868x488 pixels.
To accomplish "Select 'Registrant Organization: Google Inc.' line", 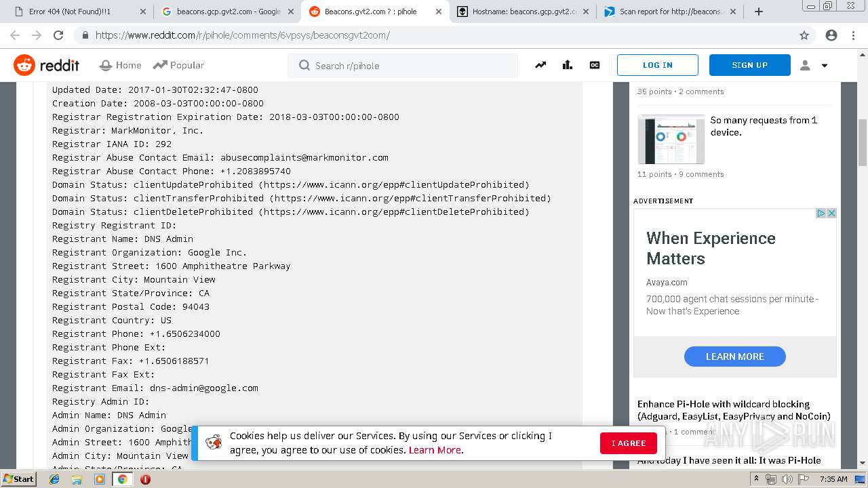I will [149, 252].
